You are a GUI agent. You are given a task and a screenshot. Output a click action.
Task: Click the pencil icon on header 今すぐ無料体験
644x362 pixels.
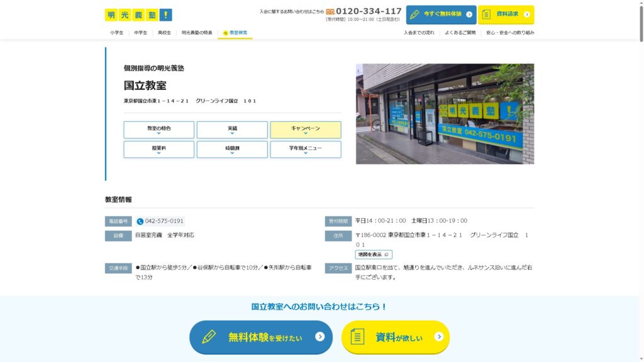[415, 14]
